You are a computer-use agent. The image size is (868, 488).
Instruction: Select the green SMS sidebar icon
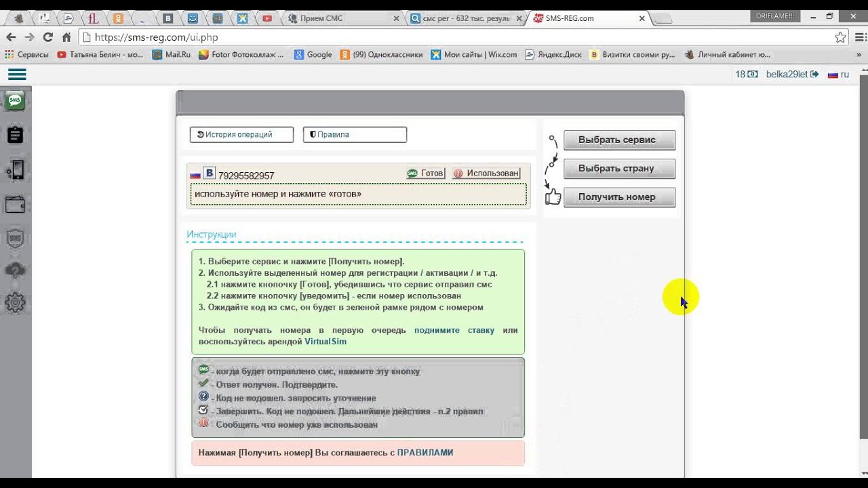(15, 102)
